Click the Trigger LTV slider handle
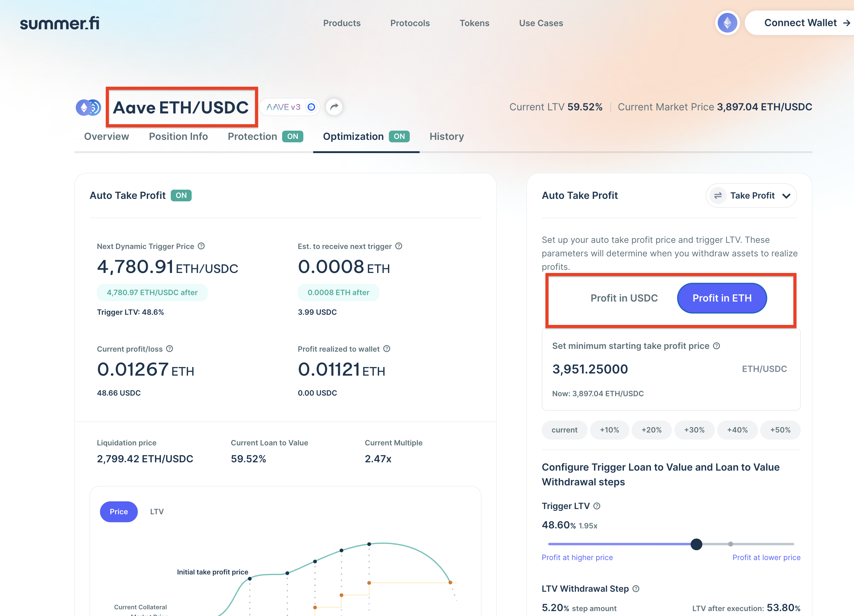Viewport: 854px width, 616px height. coord(696,544)
